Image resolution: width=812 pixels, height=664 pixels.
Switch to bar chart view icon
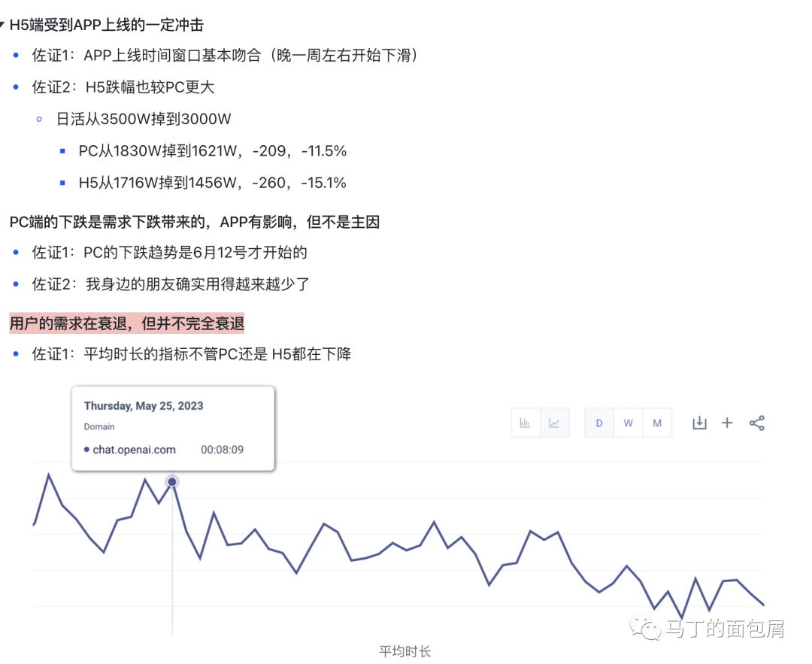(525, 423)
